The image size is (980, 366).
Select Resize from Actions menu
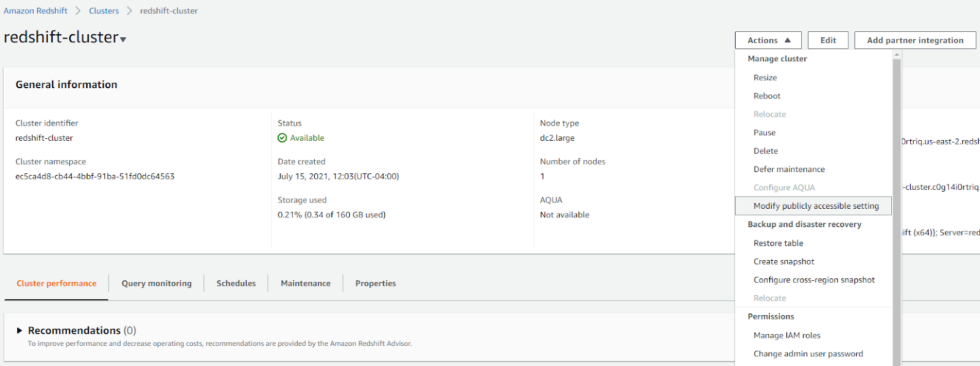coord(813,78)
